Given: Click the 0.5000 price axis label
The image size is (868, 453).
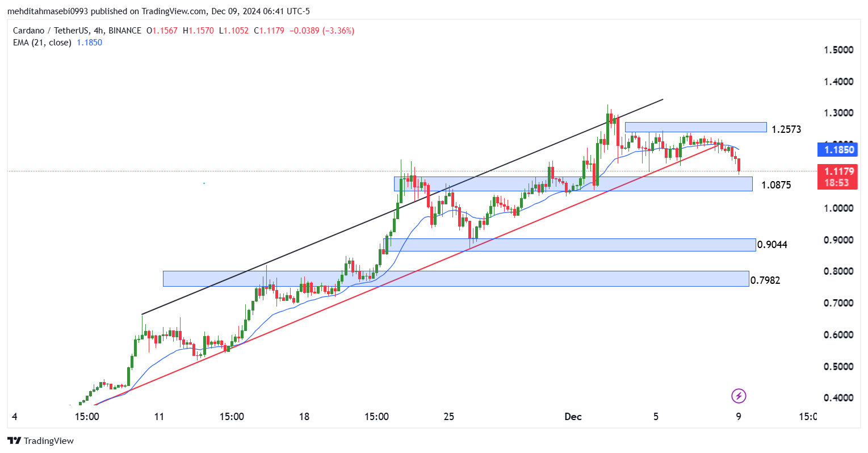Looking at the screenshot, I should pos(838,367).
